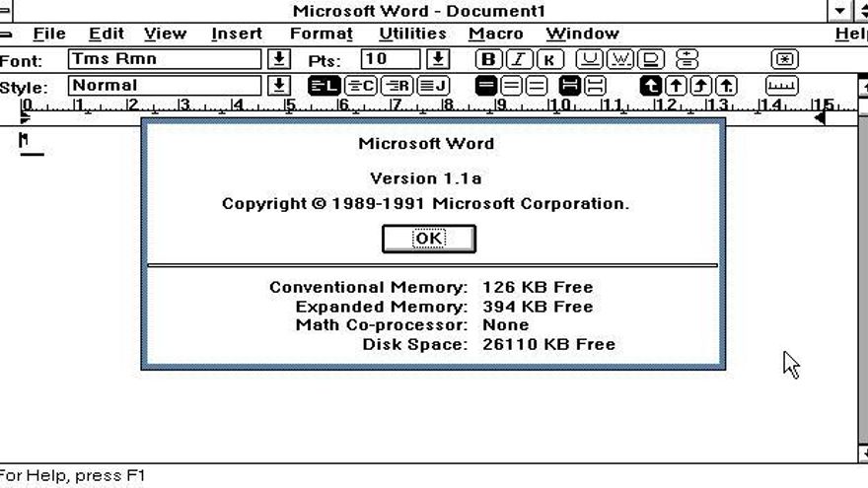
Task: Apply word underline (W) icon
Action: [x=620, y=60]
